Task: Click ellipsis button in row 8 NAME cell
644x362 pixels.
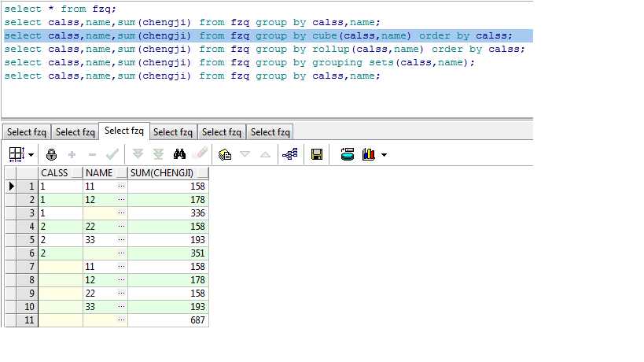Action: [x=121, y=280]
